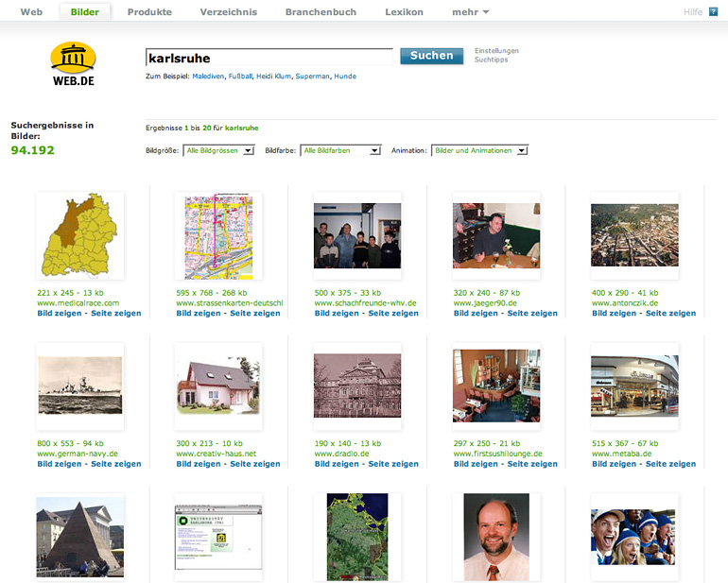Open the Baden-Württemberg map thumbnail

point(79,235)
